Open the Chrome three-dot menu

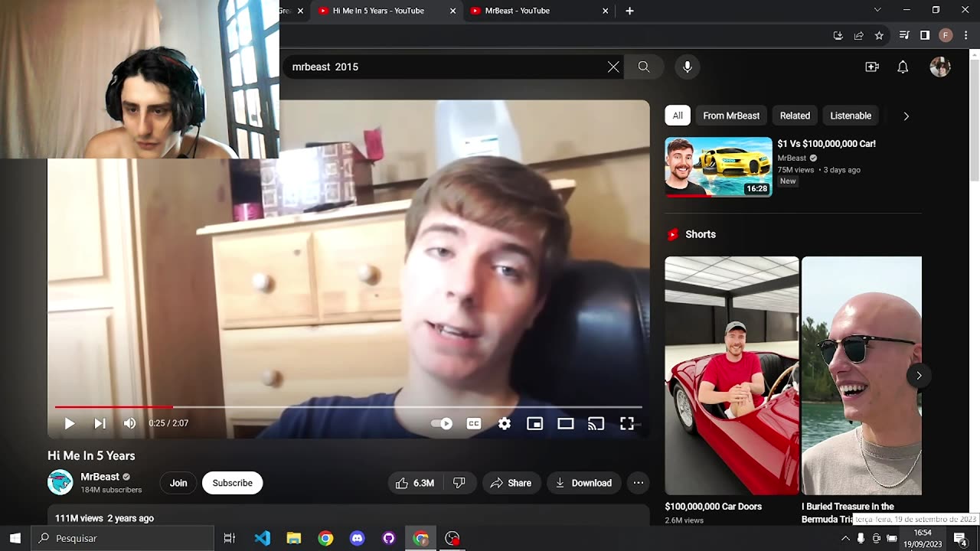[x=966, y=35]
